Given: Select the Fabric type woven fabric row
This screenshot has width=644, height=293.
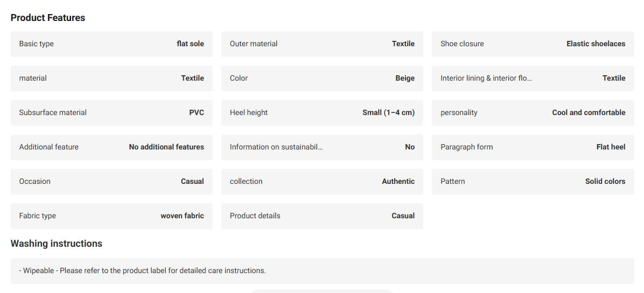Looking at the screenshot, I should 111,216.
